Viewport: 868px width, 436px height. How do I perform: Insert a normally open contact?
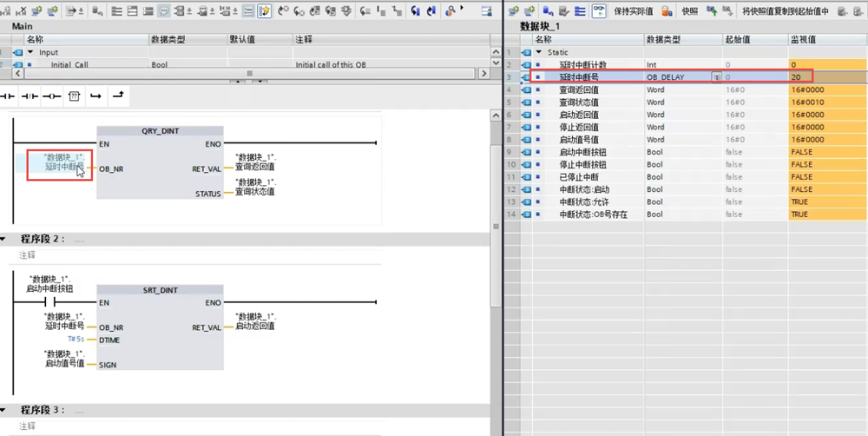9,95
